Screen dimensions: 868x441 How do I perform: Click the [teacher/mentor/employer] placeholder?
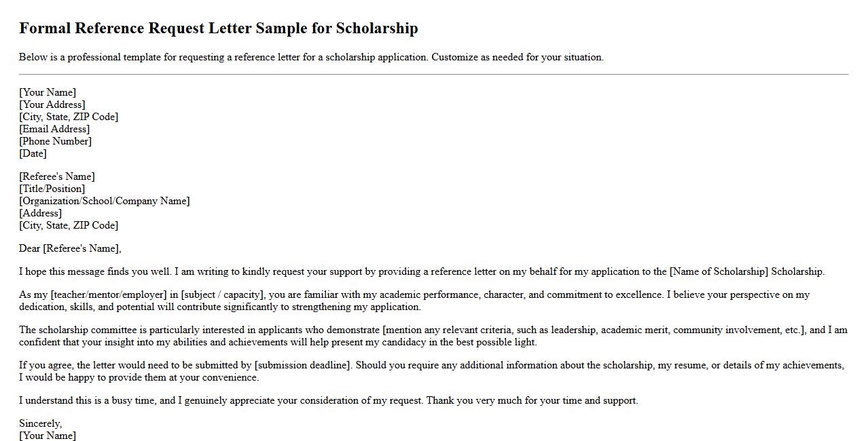(x=109, y=294)
